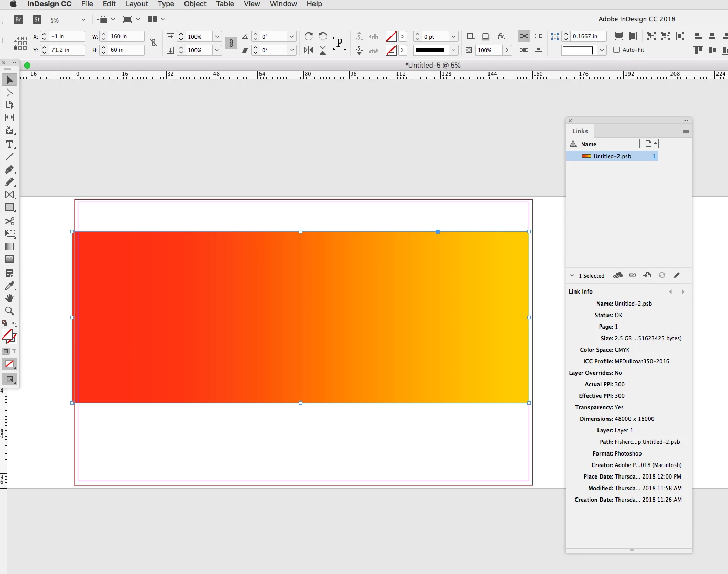
Task: Open the File menu
Action: click(87, 4)
